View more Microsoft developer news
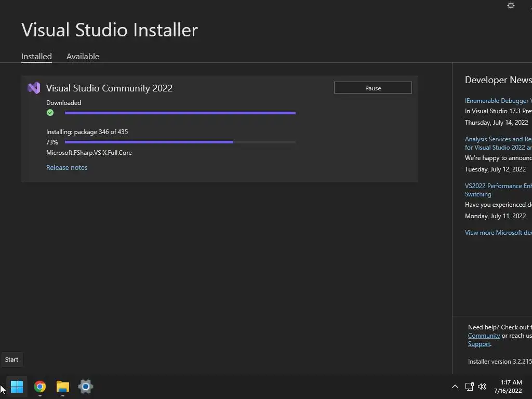 click(498, 232)
